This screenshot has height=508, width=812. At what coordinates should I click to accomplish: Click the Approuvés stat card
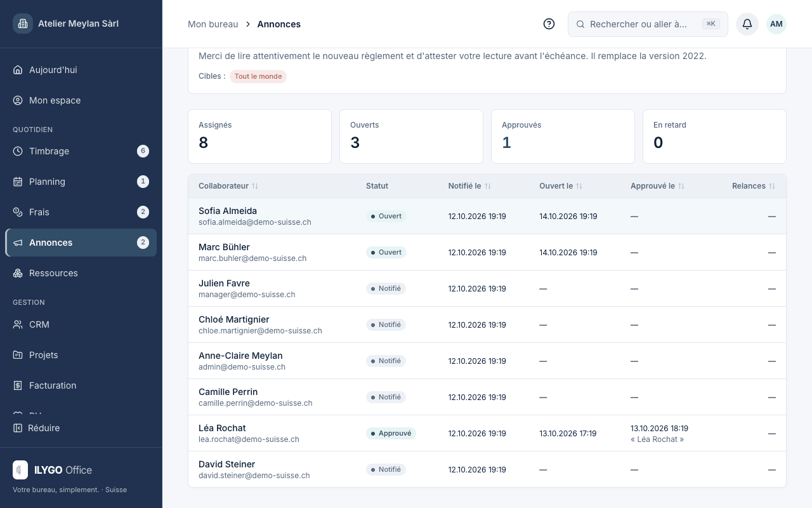[x=563, y=137]
